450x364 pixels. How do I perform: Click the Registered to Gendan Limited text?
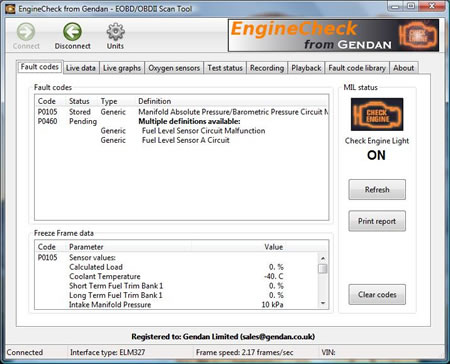click(223, 337)
